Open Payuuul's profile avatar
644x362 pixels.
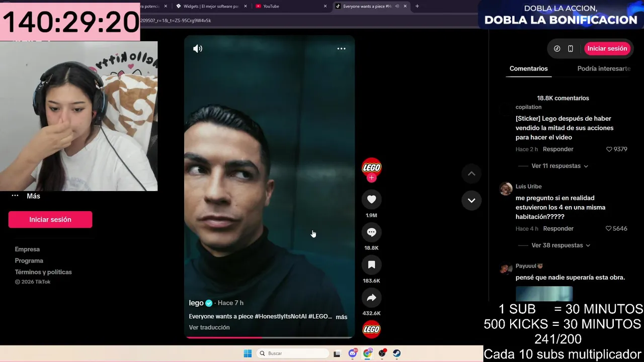pyautogui.click(x=506, y=268)
